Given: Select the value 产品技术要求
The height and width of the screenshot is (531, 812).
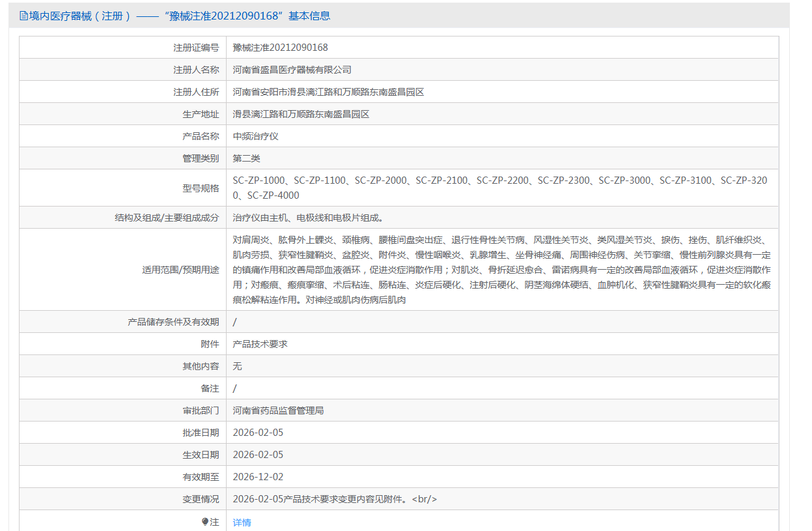Looking at the screenshot, I should coord(260,344).
